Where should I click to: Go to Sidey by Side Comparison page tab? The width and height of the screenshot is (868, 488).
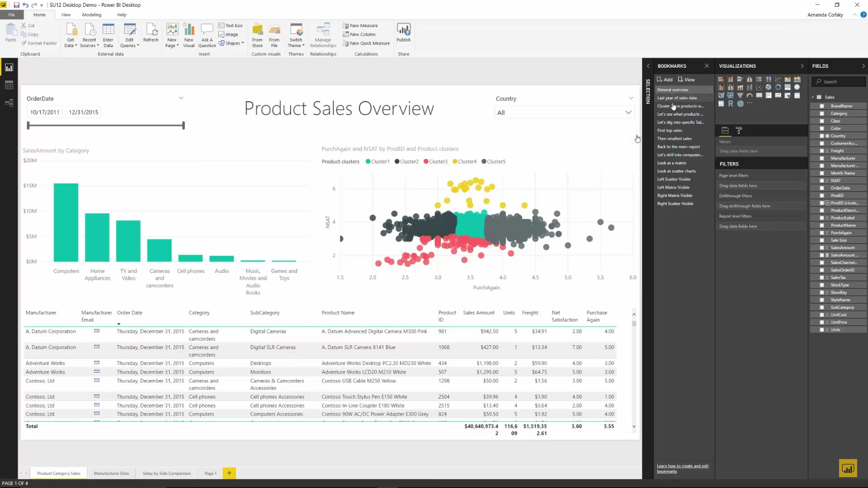[167, 473]
